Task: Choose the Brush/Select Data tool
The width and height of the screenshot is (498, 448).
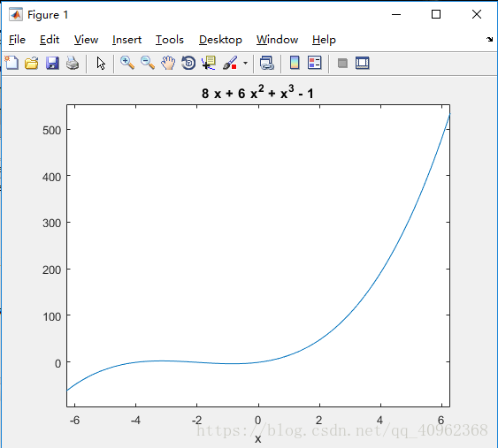Action: (x=230, y=63)
